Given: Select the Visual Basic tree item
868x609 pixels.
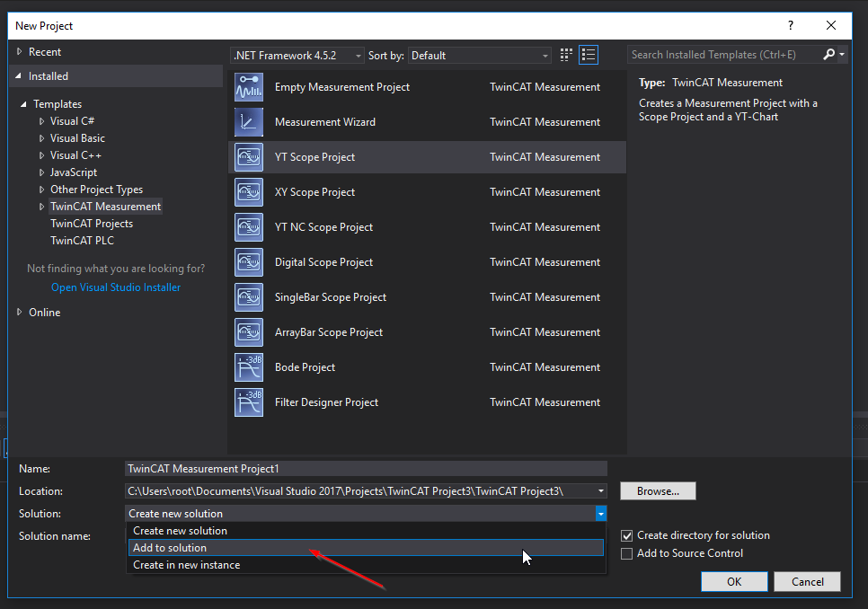Looking at the screenshot, I should (x=77, y=138).
